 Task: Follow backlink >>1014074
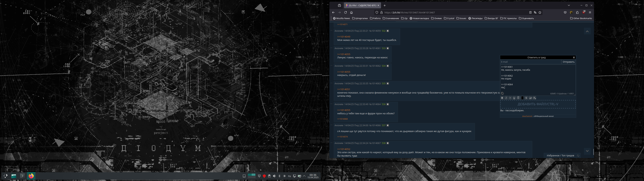coord(342,137)
